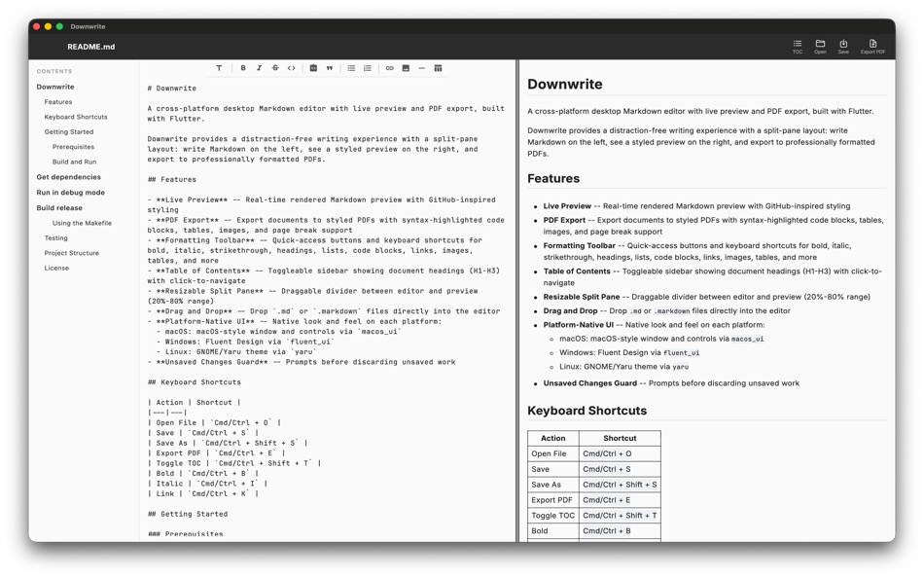Toggle the numbered list format
The width and height of the screenshot is (924, 578).
pyautogui.click(x=368, y=68)
